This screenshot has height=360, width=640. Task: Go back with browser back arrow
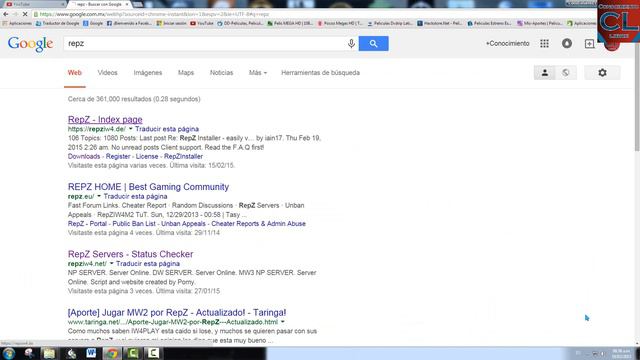[x=5, y=14]
